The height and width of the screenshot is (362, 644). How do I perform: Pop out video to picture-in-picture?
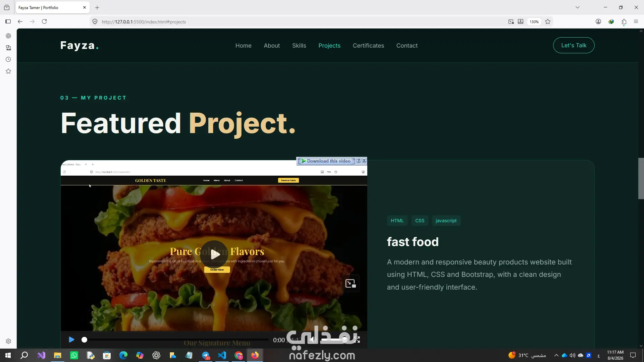(x=351, y=284)
